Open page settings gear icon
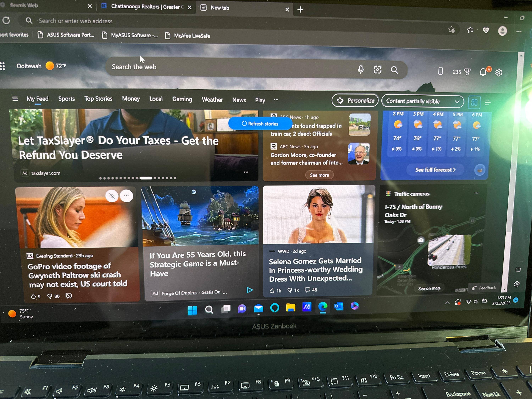 498,72
